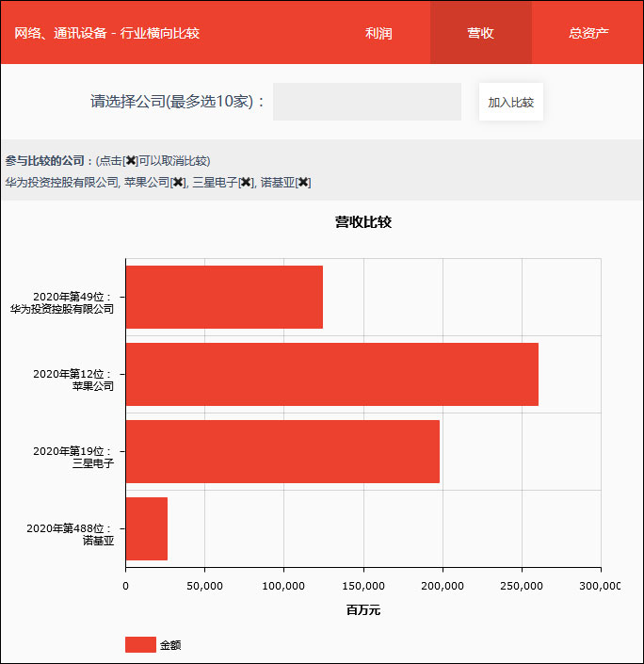Image resolution: width=644 pixels, height=664 pixels.
Task: Click the 华为投资控股有限公司 revenue bar
Action: [224, 297]
